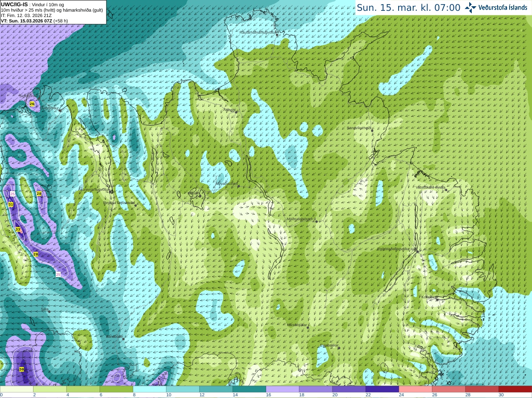Viewport: 532px width, 398px height.
Task: Click the Veðurstofa Íslands name text
Action: 503,7
